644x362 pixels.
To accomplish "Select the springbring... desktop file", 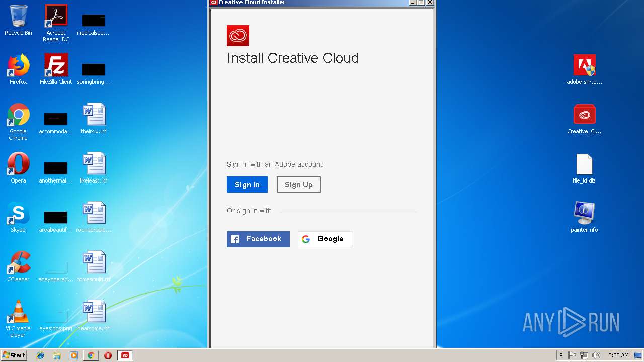I will [94, 73].
